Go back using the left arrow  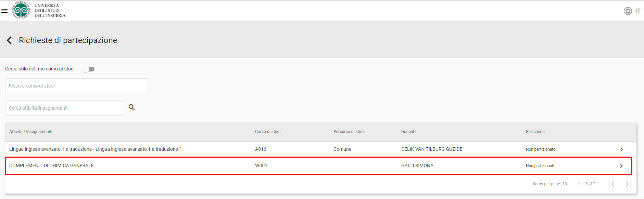pyautogui.click(x=9, y=40)
